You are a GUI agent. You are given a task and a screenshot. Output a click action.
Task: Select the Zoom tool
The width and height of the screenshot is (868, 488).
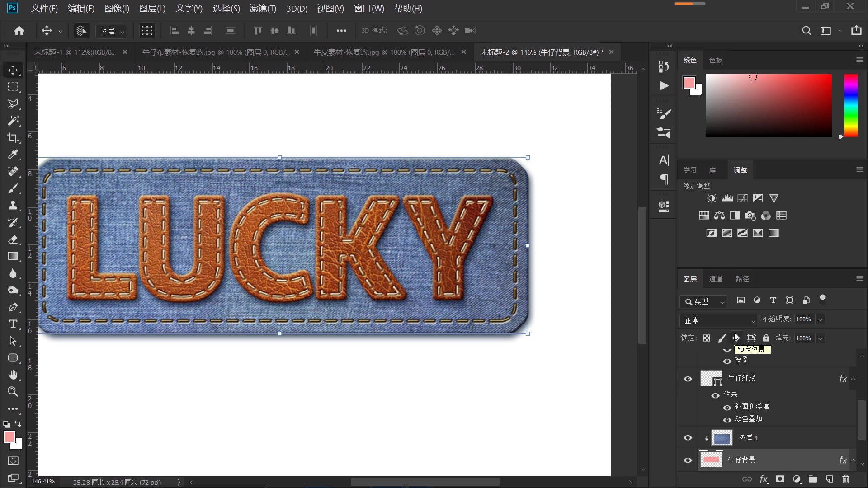click(x=13, y=392)
